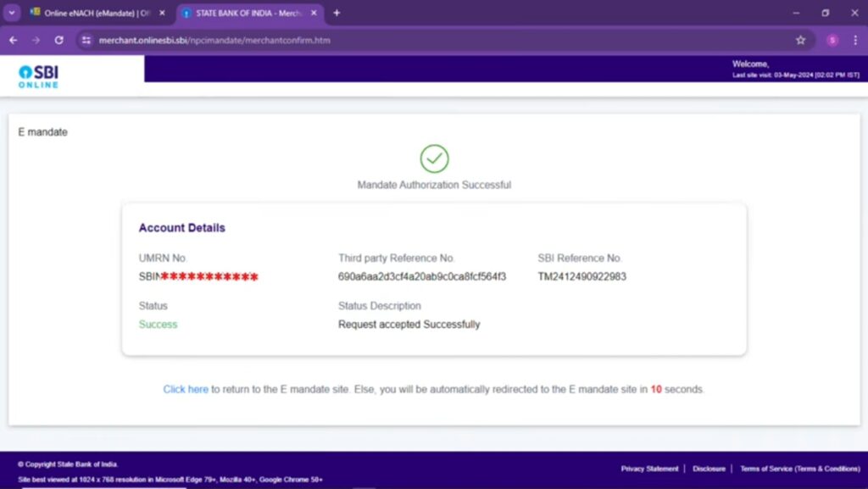The image size is (868, 489).
Task: Close the Chrome window
Action: click(854, 13)
